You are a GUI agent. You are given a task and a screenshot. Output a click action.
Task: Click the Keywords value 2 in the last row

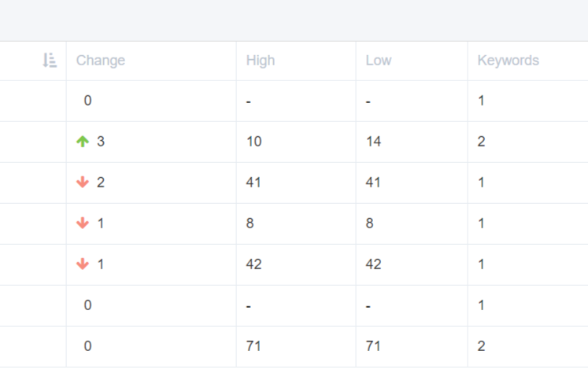481,346
